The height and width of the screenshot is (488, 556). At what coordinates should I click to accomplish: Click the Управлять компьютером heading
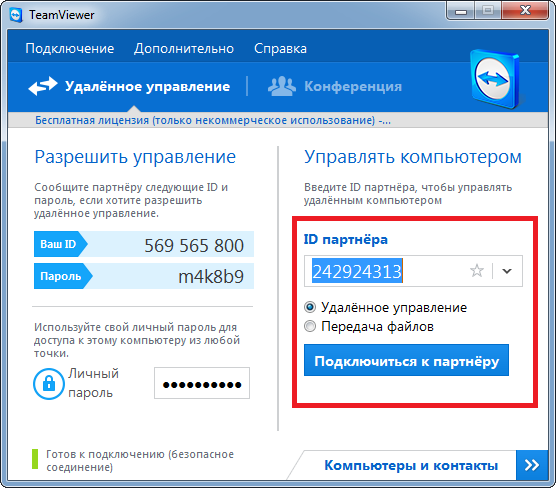(x=413, y=157)
